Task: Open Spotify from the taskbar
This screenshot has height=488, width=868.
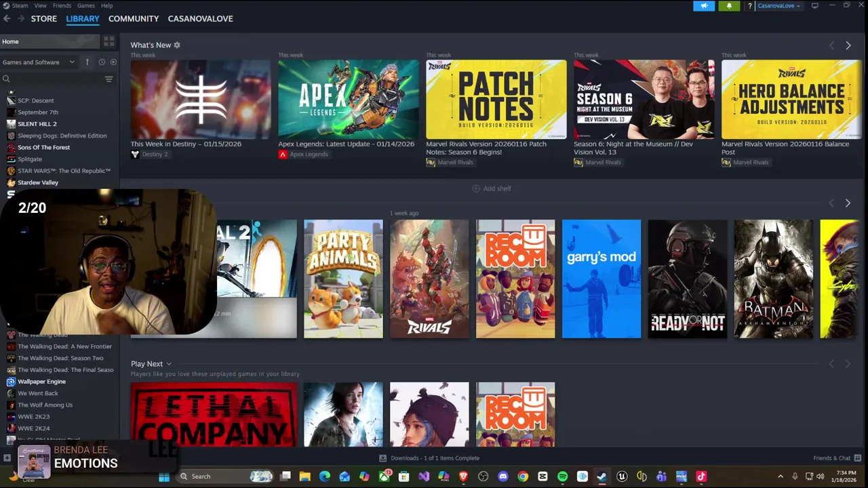Action: tap(562, 476)
